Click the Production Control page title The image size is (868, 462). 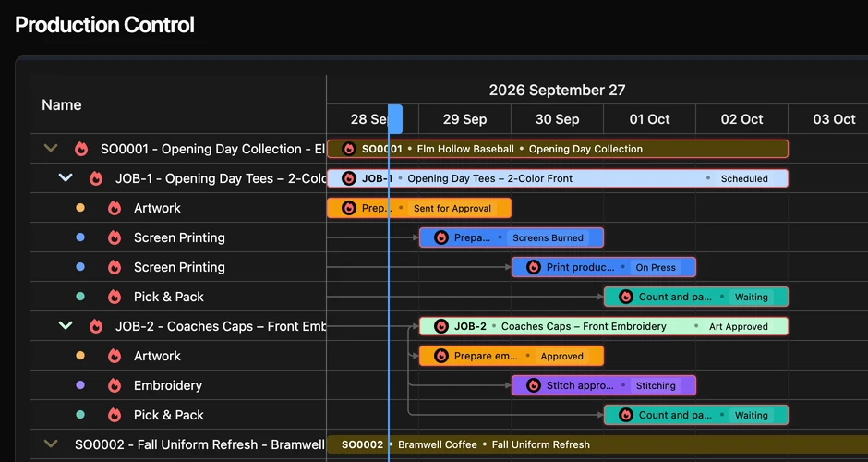(x=104, y=25)
